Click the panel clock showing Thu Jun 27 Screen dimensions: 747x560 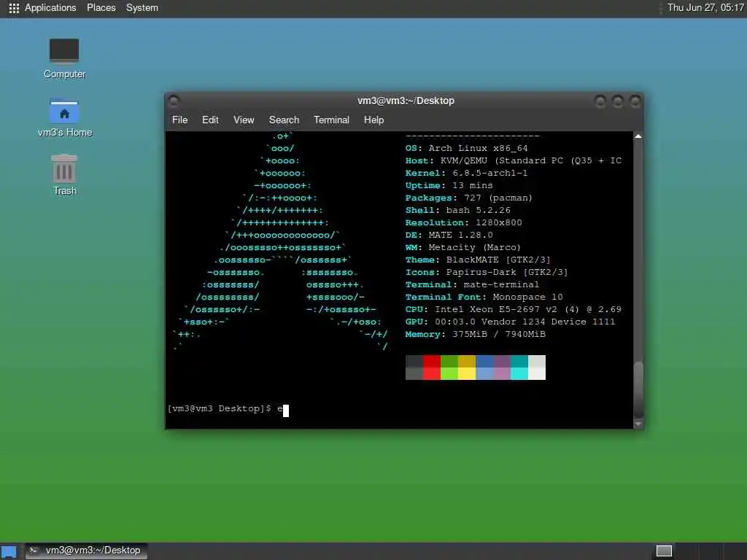[705, 7]
